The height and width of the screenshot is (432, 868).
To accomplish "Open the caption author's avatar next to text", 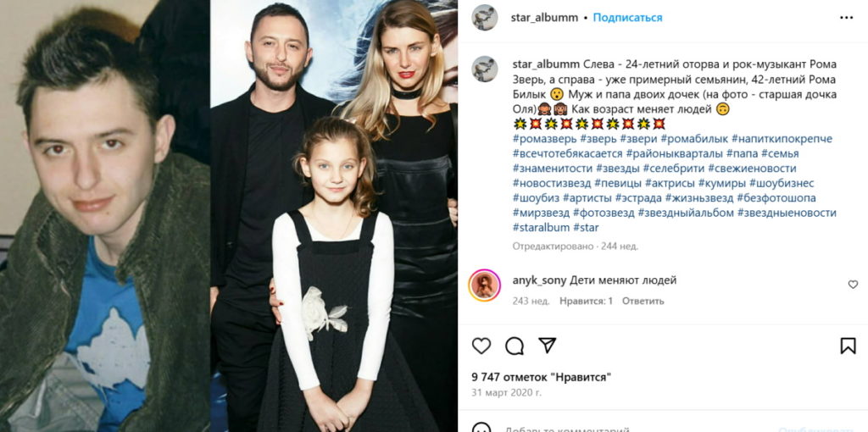I will (484, 69).
